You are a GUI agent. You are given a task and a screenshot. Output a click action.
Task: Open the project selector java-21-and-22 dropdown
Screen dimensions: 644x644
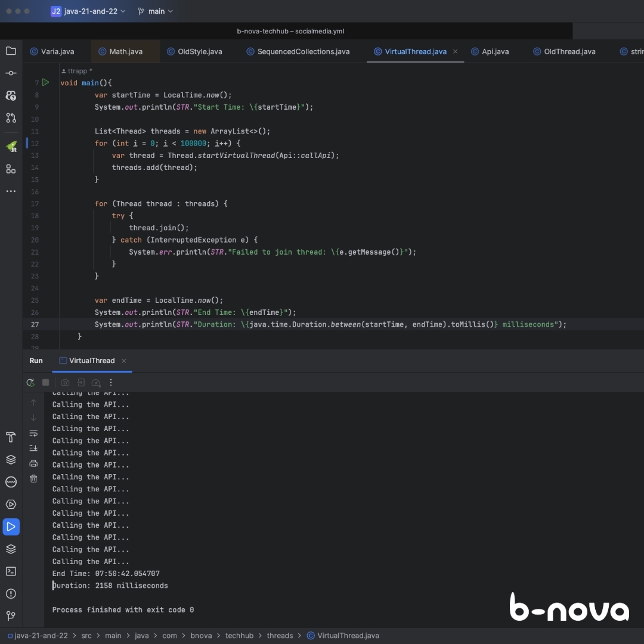tap(88, 11)
